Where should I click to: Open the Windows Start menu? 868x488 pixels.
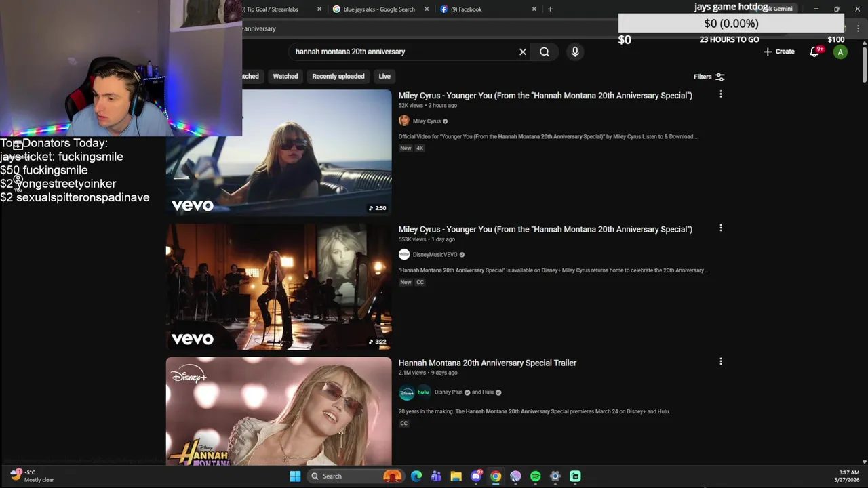(295, 476)
